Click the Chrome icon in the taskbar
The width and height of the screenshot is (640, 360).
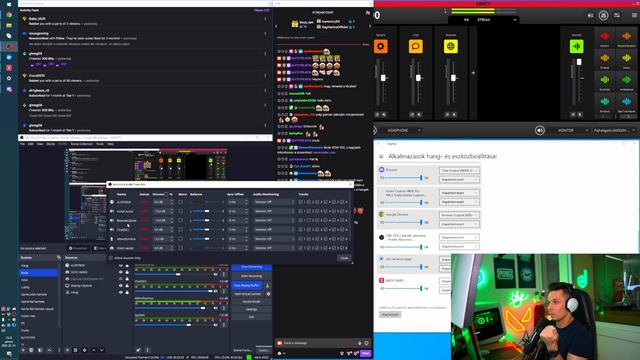[x=9, y=15]
